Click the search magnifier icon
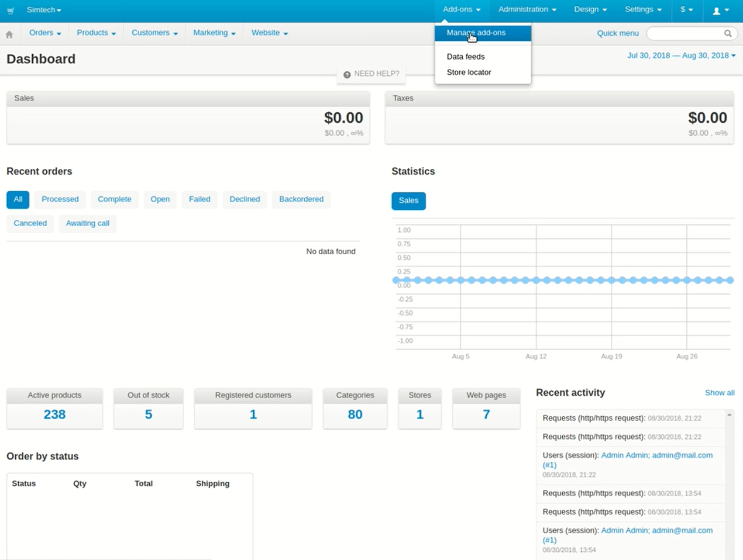Screen dimensions: 743x560 pyautogui.click(x=728, y=33)
